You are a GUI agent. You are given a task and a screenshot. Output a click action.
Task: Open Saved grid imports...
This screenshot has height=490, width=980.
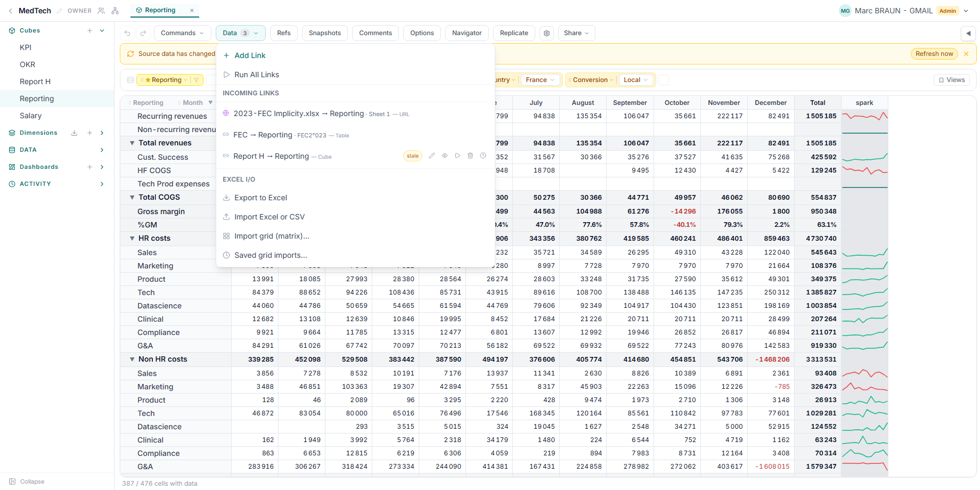355,255
